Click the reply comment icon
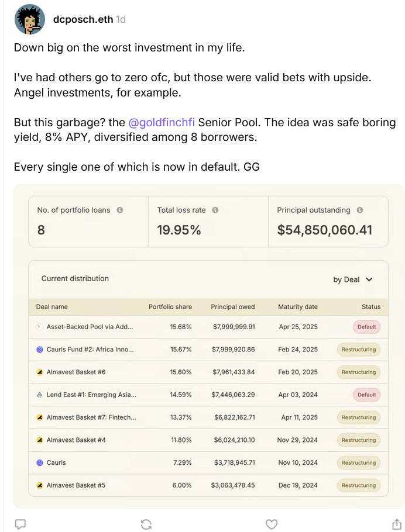This screenshot has height=532, width=405. tap(20, 524)
